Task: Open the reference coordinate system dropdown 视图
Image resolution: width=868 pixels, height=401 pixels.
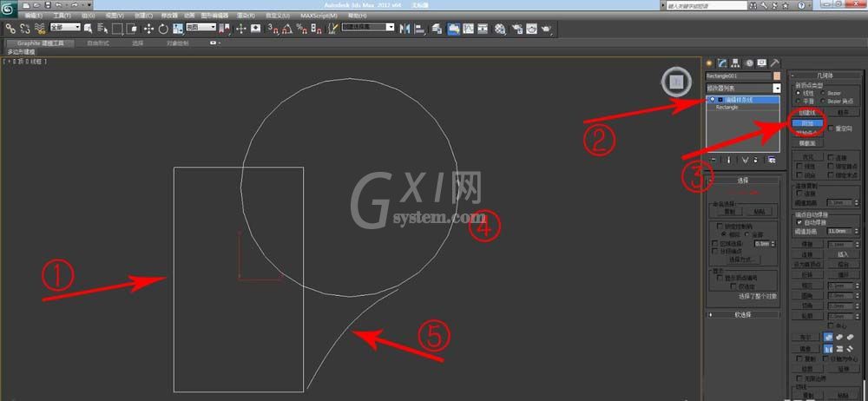Action: tap(201, 27)
